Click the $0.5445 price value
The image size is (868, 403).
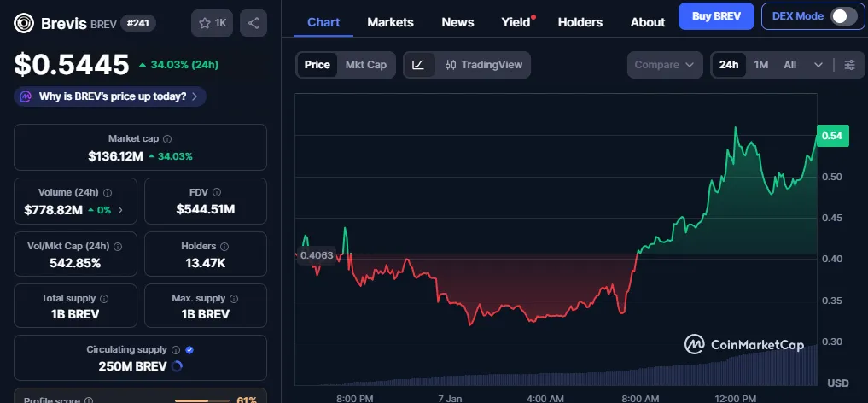tap(72, 65)
